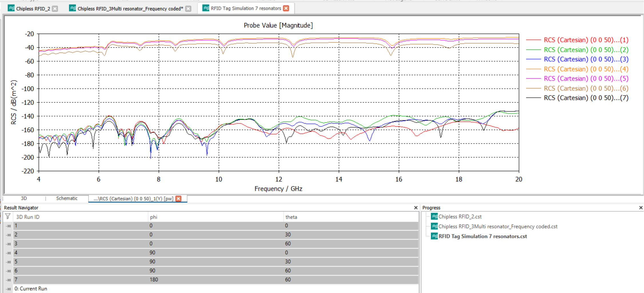Click the pin icon for run 4
This screenshot has height=293, width=644.
pyautogui.click(x=9, y=253)
